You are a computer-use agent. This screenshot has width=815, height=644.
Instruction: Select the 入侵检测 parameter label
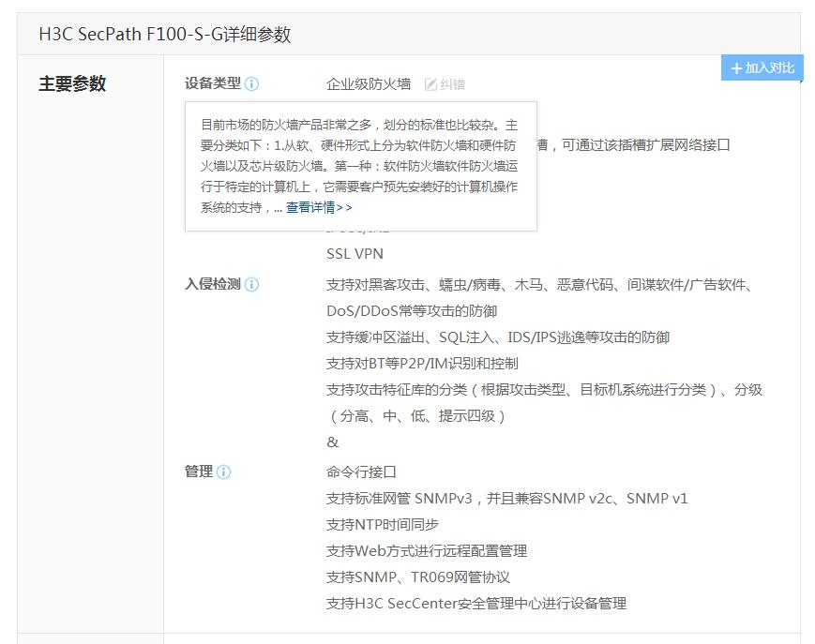pyautogui.click(x=213, y=284)
